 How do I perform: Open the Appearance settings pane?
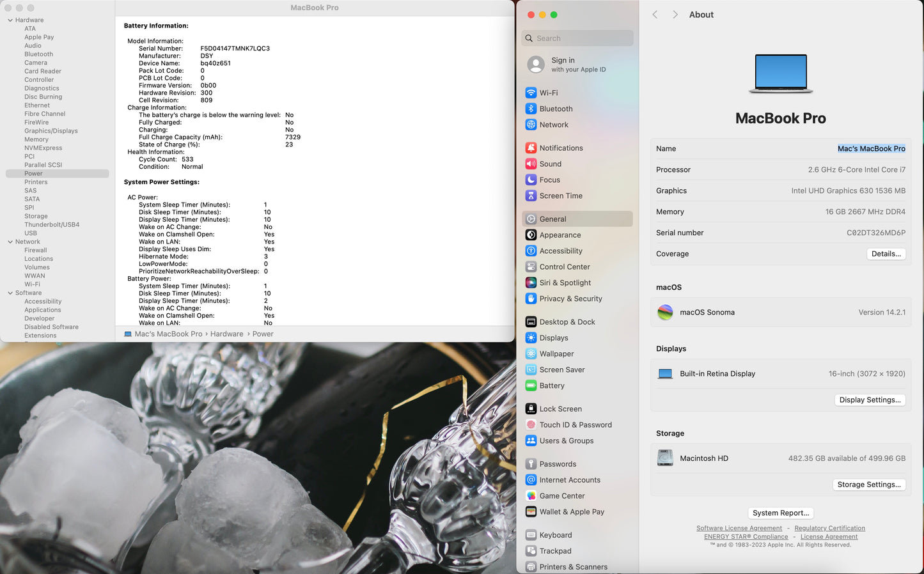coord(560,235)
